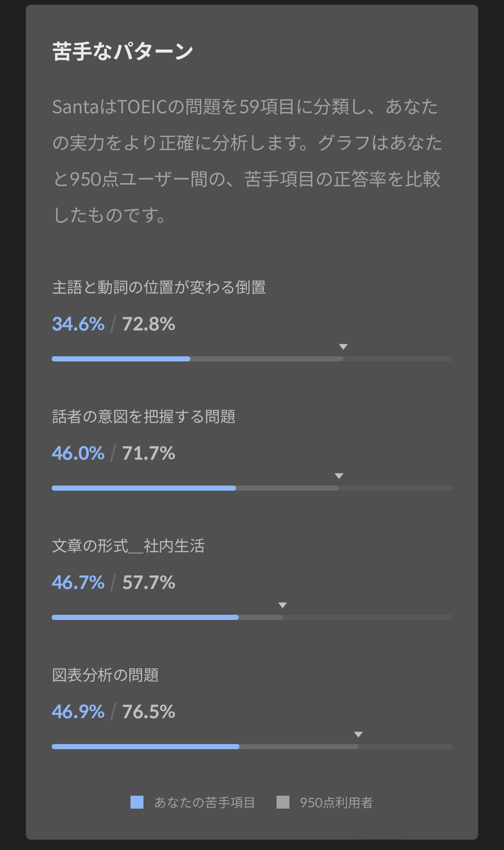The width and height of the screenshot is (504, 850).
Task: Click gray legend square for 950点利用者
Action: click(x=283, y=802)
